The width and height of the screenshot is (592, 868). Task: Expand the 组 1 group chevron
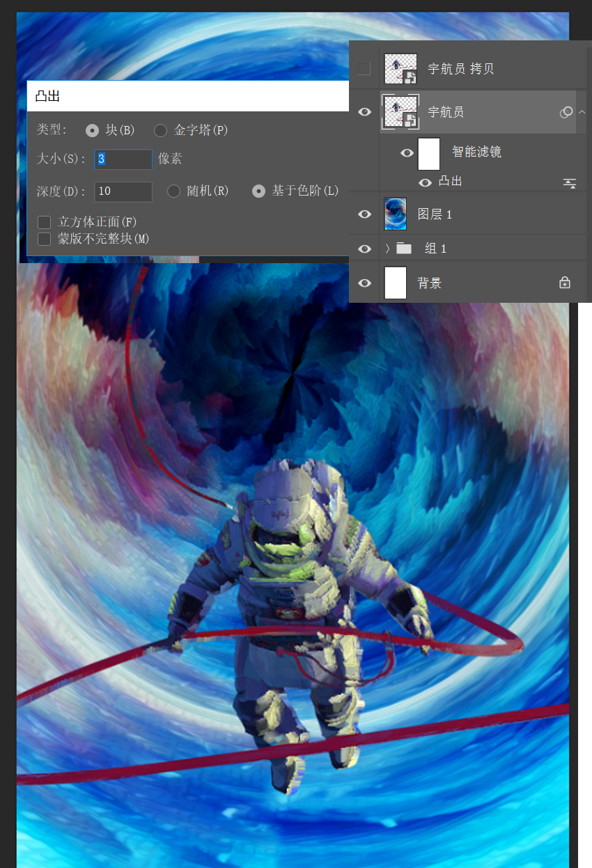[x=387, y=248]
